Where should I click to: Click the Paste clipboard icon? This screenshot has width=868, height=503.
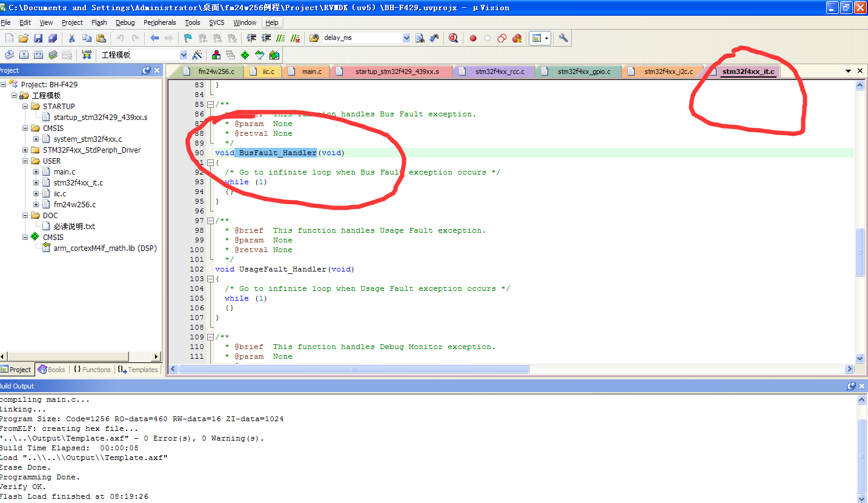(x=101, y=38)
